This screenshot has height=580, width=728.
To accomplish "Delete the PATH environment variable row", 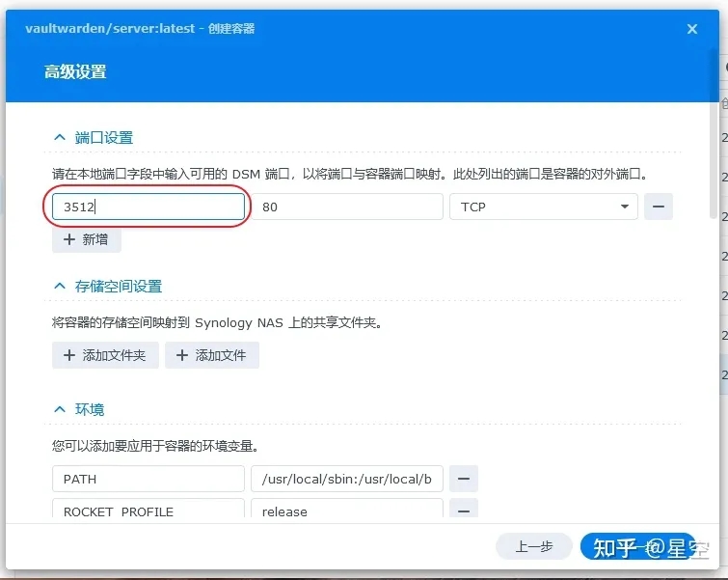I will (x=464, y=479).
